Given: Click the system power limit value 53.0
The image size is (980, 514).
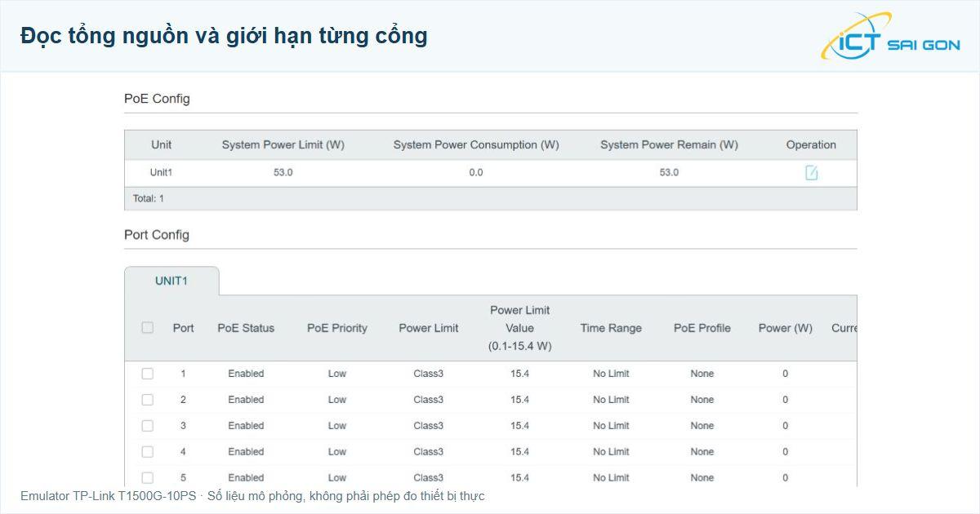Looking at the screenshot, I should tap(283, 173).
